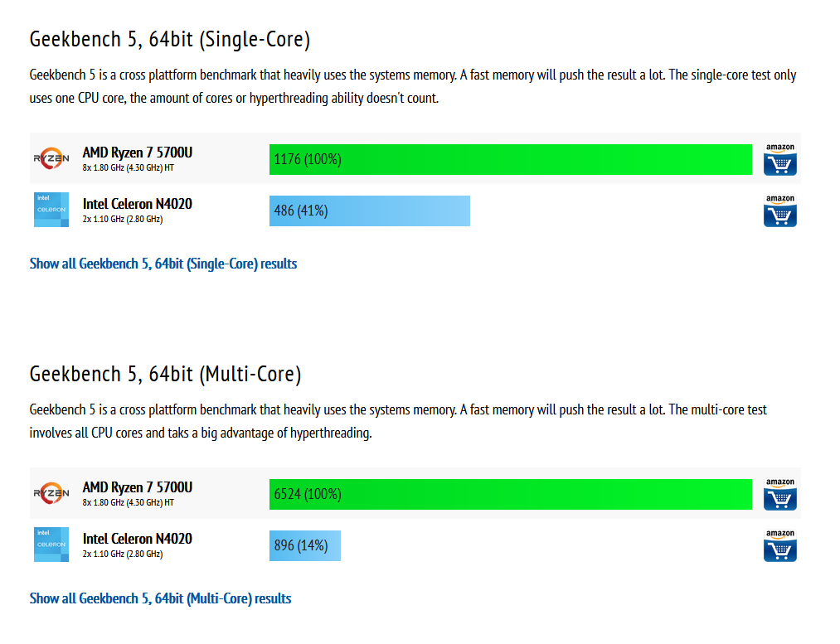Click the Intel Celeron logo in Single-Core results
The image size is (840, 644).
tap(51, 210)
